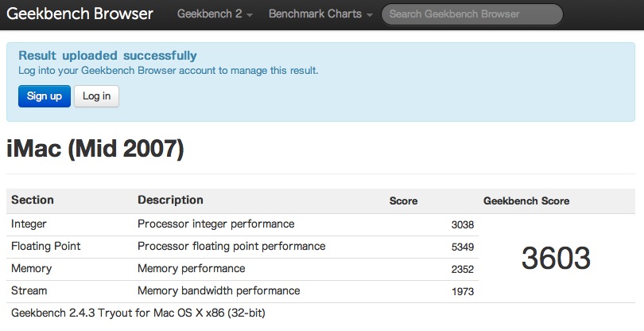Expand the Geekbench 2 dropdown menu
This screenshot has height=331, width=644.
[x=215, y=14]
